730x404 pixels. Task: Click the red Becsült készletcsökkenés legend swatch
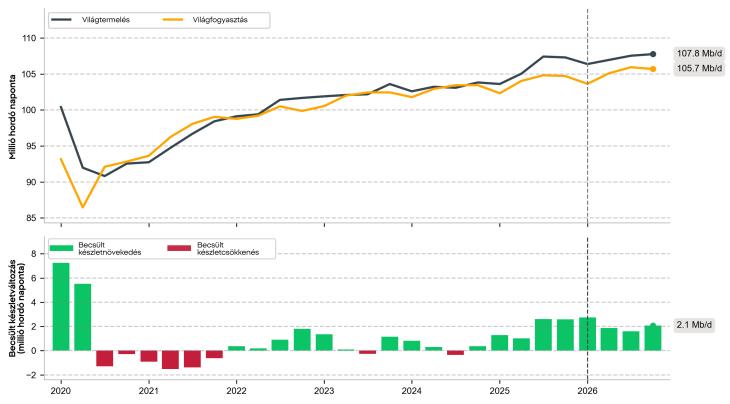click(x=179, y=248)
